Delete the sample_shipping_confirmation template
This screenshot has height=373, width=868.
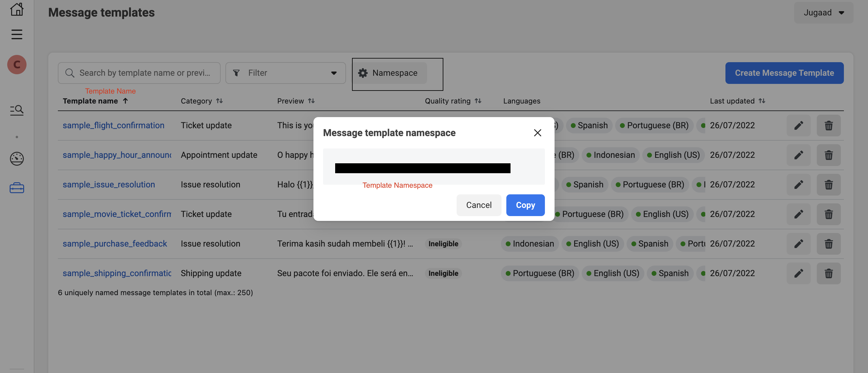pos(829,273)
